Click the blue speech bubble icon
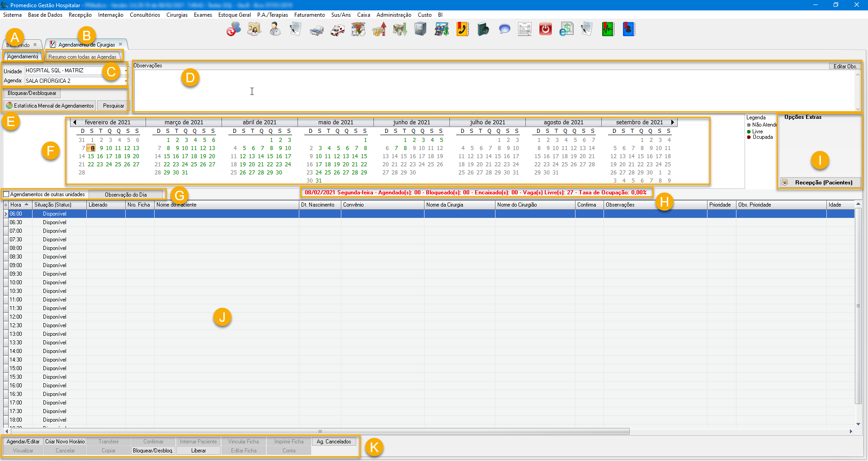The height and width of the screenshot is (461, 868). tap(504, 29)
